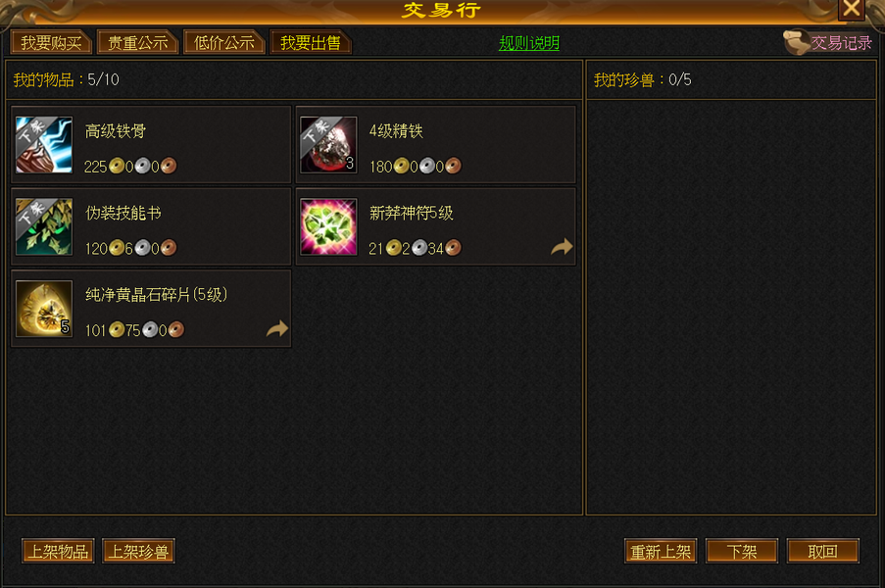The height and width of the screenshot is (588, 885).
Task: Click the 新莽神符5级 green gem icon
Action: point(328,226)
